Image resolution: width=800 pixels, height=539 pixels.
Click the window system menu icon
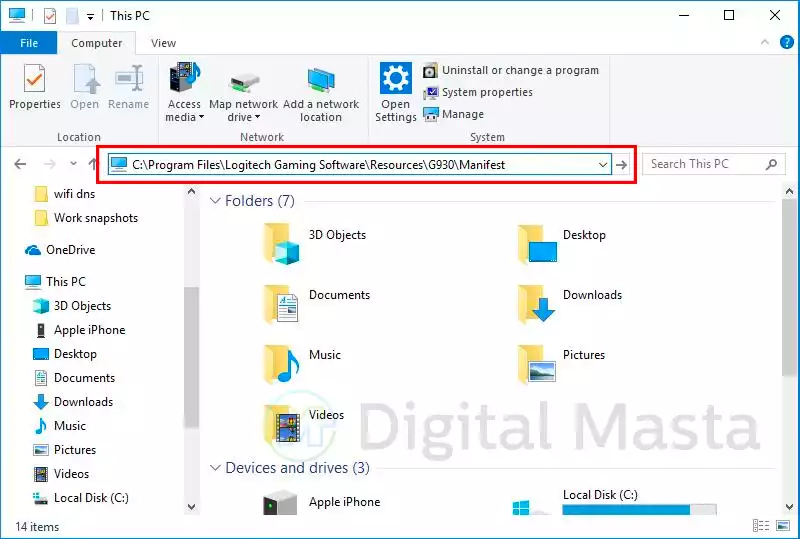pos(17,15)
